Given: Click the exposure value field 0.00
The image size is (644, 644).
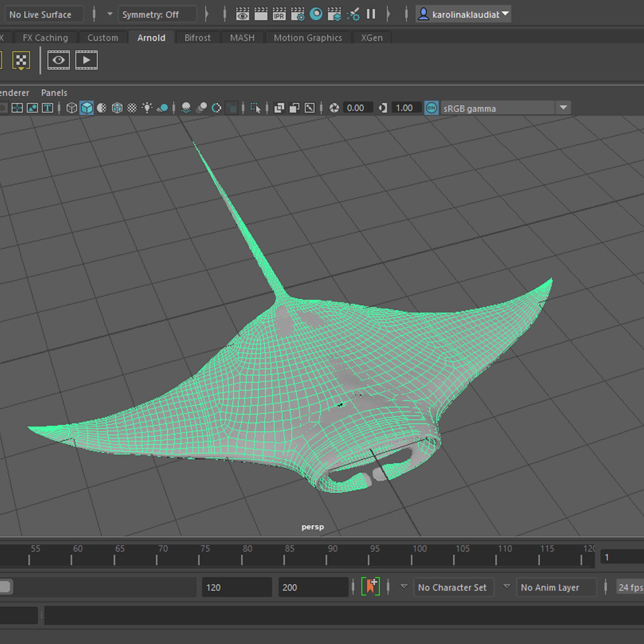Looking at the screenshot, I should click(358, 108).
